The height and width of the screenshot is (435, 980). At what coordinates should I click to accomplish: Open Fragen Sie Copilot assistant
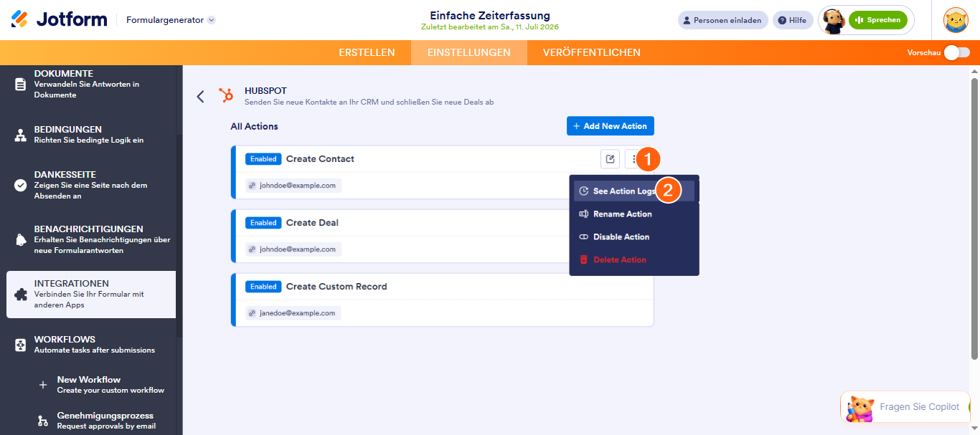(907, 407)
